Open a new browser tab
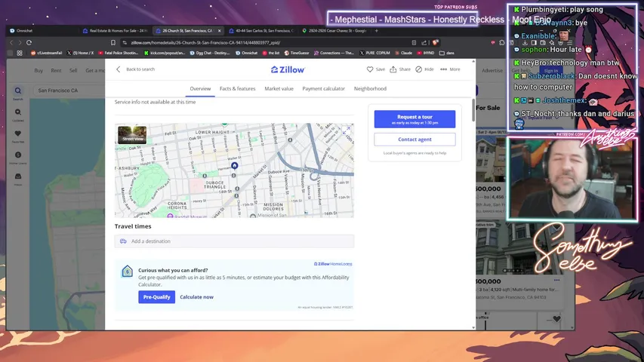 (376, 31)
